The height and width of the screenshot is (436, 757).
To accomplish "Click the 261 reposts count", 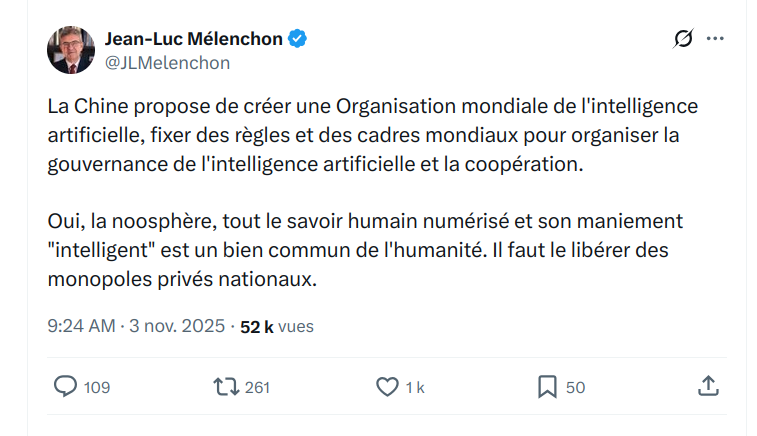I will click(258, 388).
